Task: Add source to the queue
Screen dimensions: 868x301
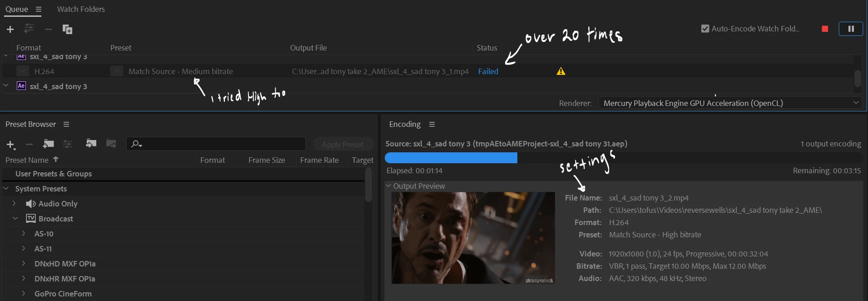Action: 10,30
